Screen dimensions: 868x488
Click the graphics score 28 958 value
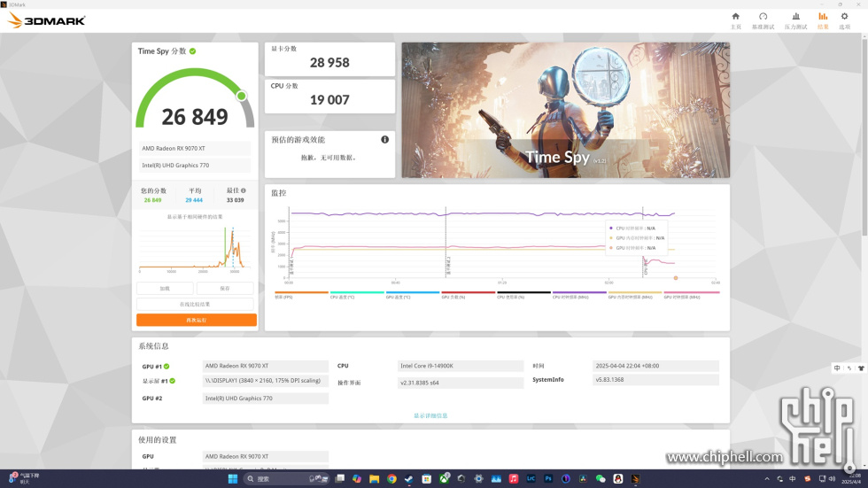[329, 63]
